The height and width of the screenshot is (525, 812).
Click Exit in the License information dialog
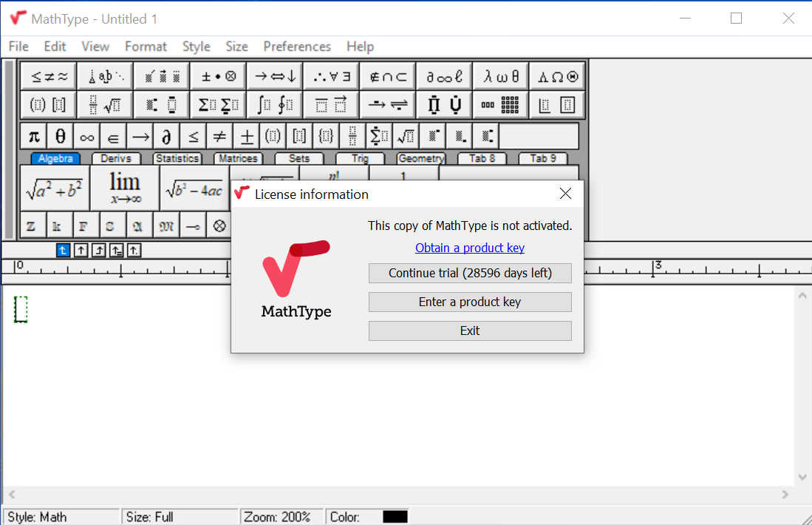470,331
